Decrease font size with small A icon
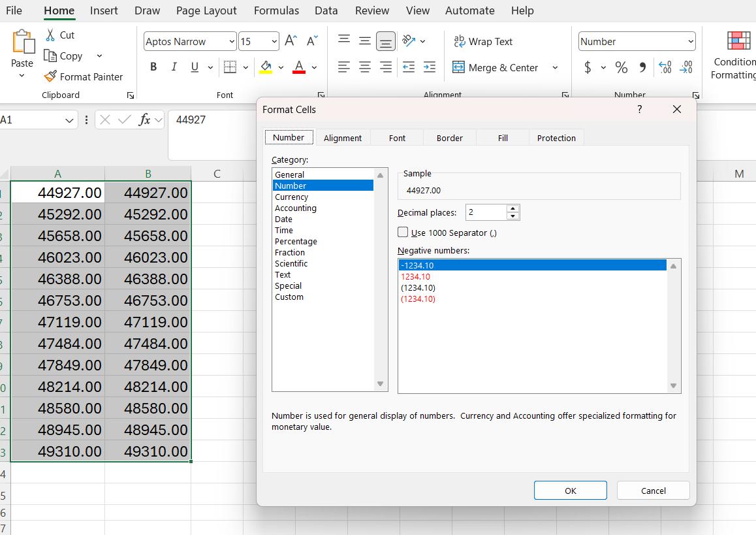756x535 pixels. point(312,41)
